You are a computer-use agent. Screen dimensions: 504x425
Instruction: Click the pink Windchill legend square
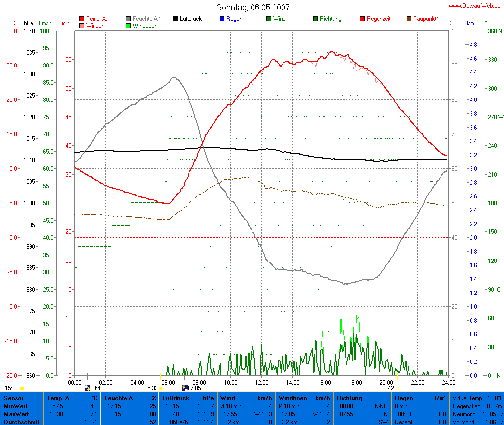click(82, 26)
